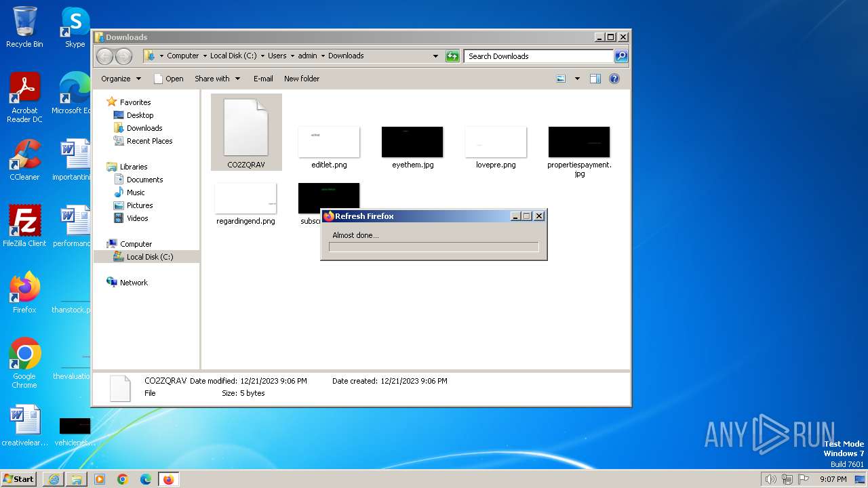Click the E-mail toolbar button

263,79
